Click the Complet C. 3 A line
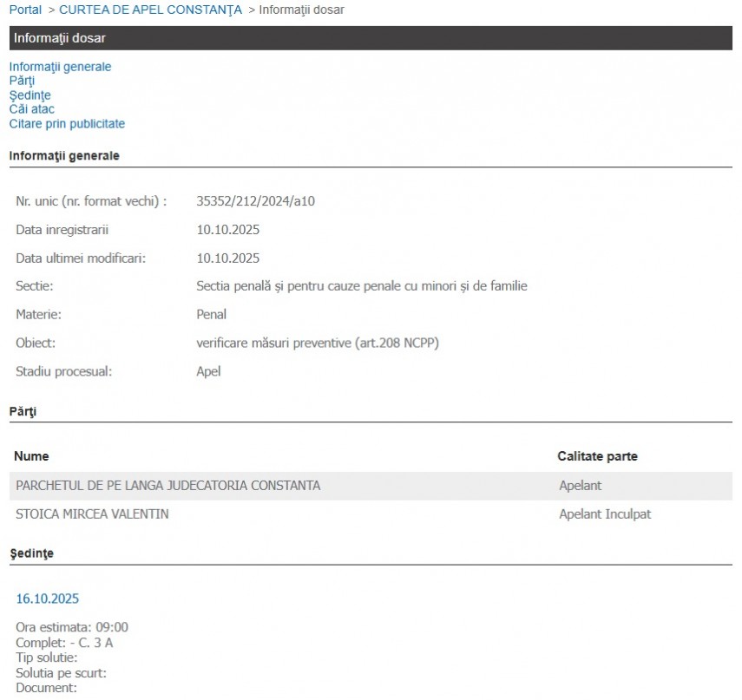The width and height of the screenshot is (742, 700). coord(64,643)
